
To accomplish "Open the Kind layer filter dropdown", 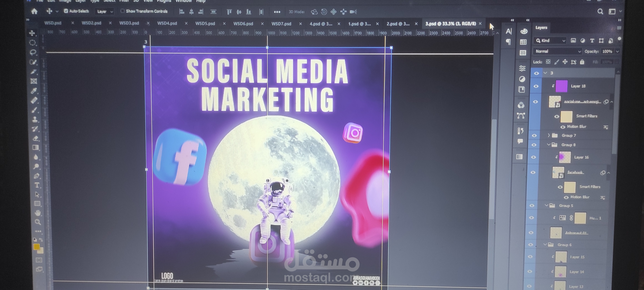I will [x=550, y=41].
